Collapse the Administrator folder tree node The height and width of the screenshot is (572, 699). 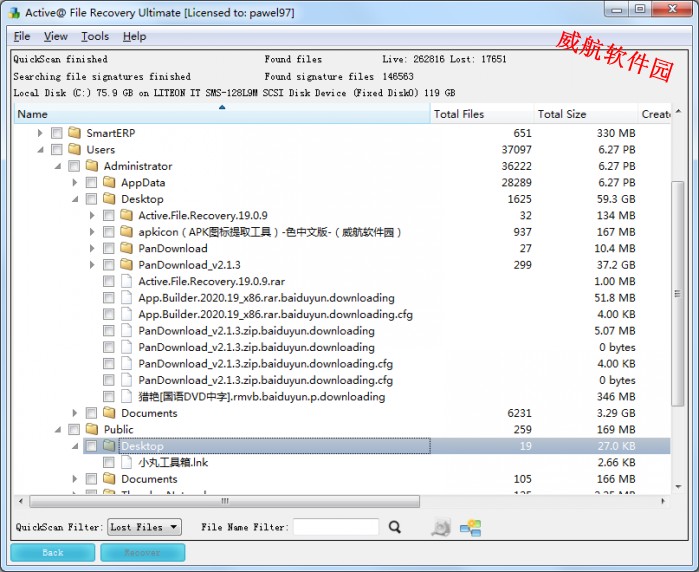pyautogui.click(x=57, y=166)
